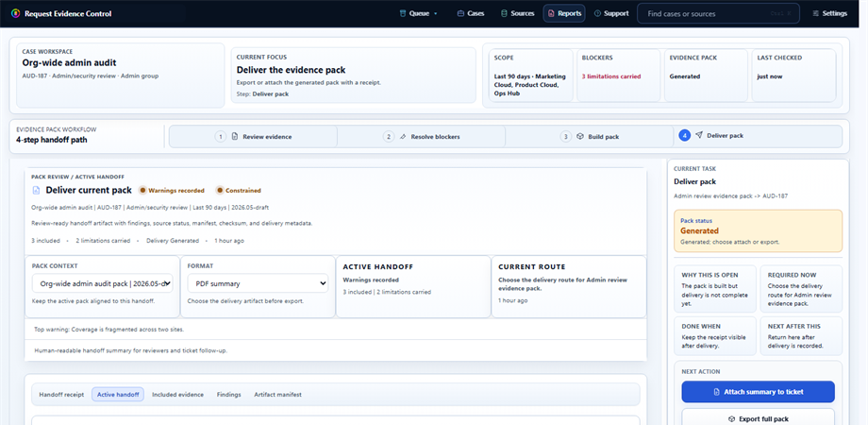
Task: Go to the Review evidence step
Action: (x=253, y=136)
